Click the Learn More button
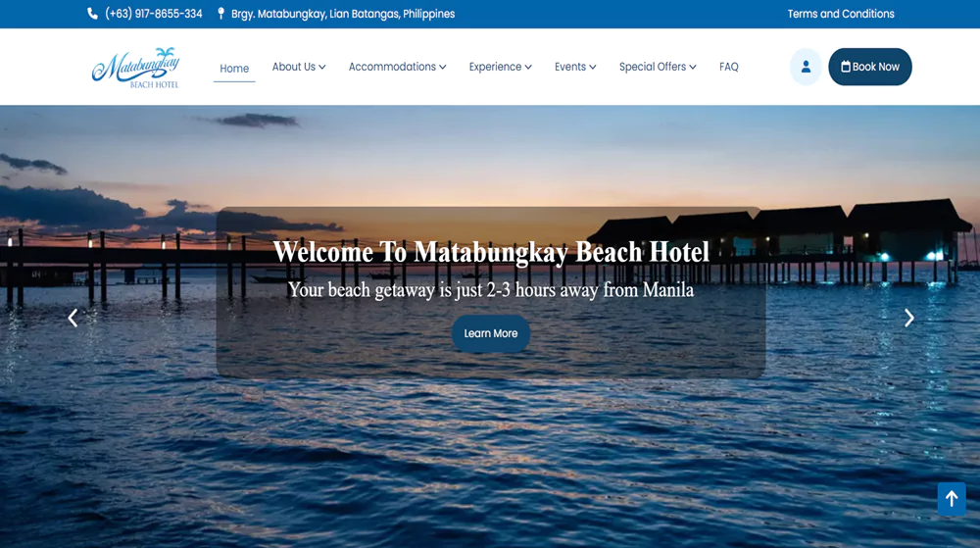 click(491, 333)
